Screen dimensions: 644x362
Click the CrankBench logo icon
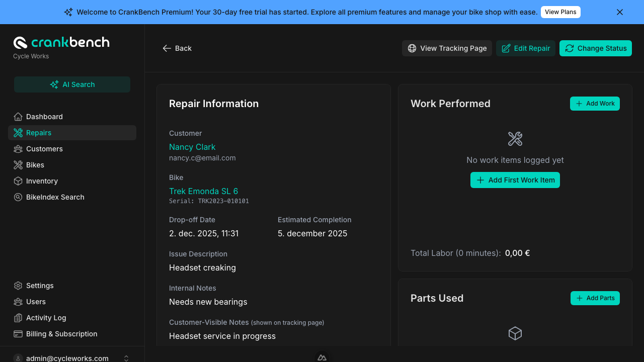(20, 43)
